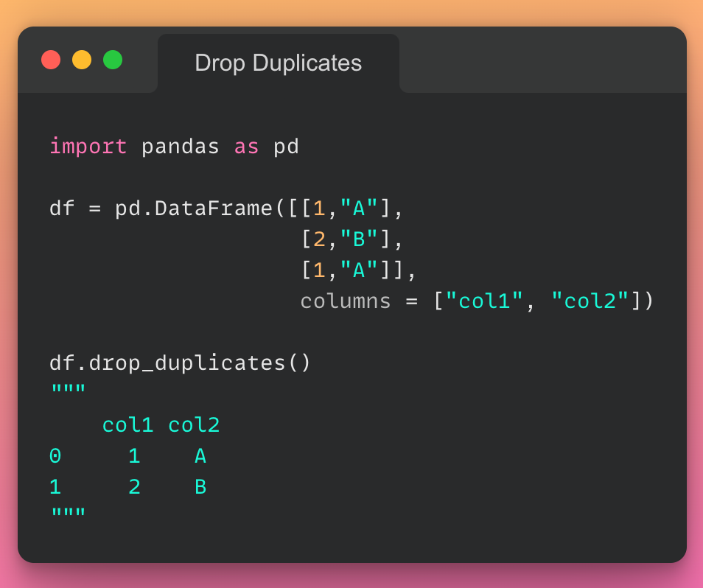Click the 'df.drop_duplicates()' line
Viewport: 703px width, 588px height.
click(x=180, y=363)
